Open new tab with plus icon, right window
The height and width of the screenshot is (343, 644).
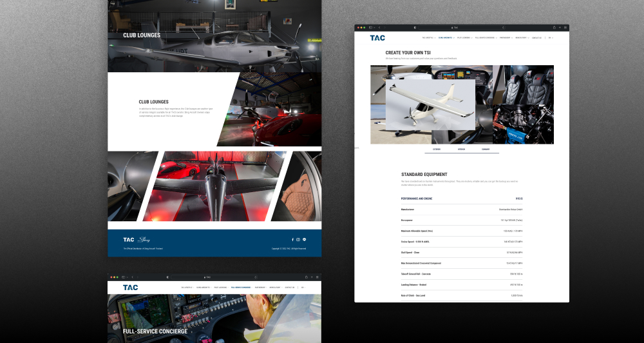(x=560, y=28)
